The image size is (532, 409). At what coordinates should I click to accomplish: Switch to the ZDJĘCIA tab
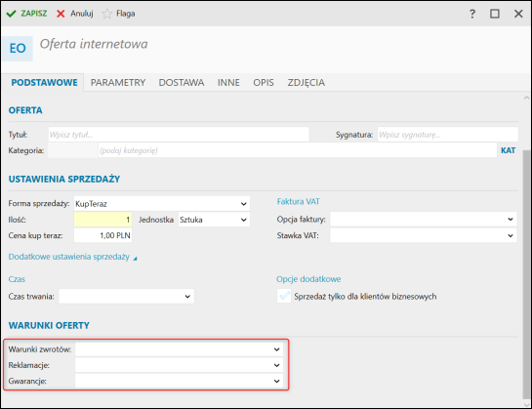(307, 82)
